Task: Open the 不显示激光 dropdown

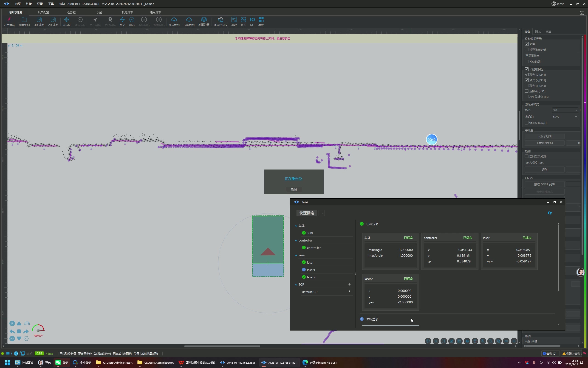Action: pyautogui.click(x=552, y=55)
